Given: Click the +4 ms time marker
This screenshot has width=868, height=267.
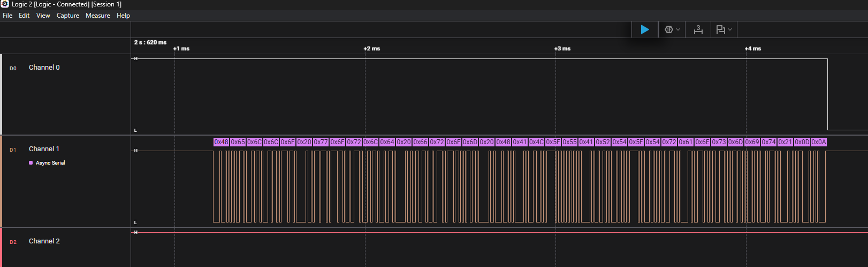Looking at the screenshot, I should coord(753,49).
